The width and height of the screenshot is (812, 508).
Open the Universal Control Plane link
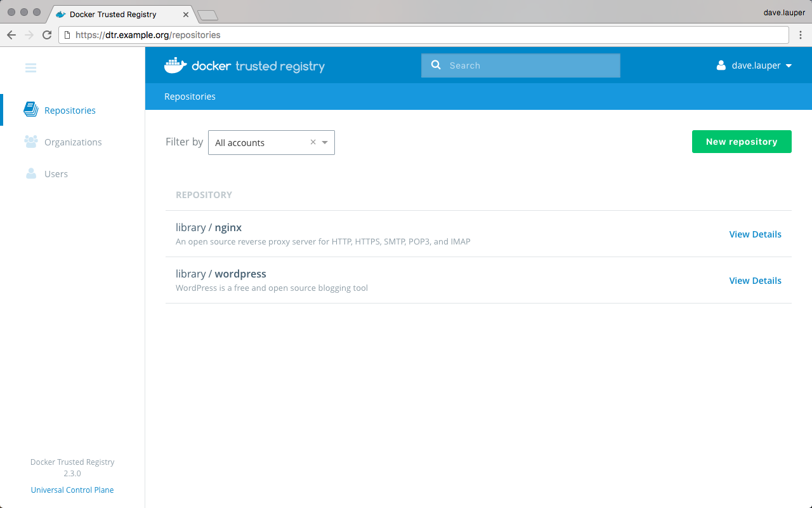(x=72, y=490)
